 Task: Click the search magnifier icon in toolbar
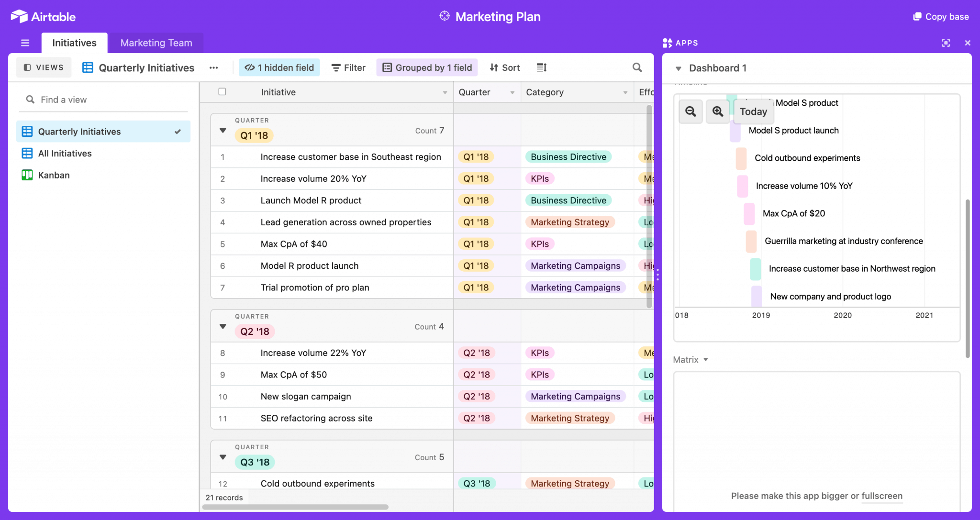point(637,67)
